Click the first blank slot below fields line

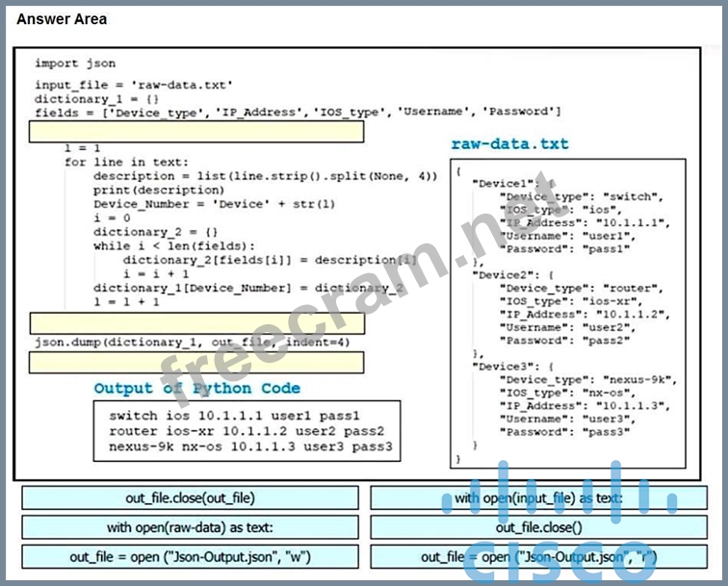(196, 132)
